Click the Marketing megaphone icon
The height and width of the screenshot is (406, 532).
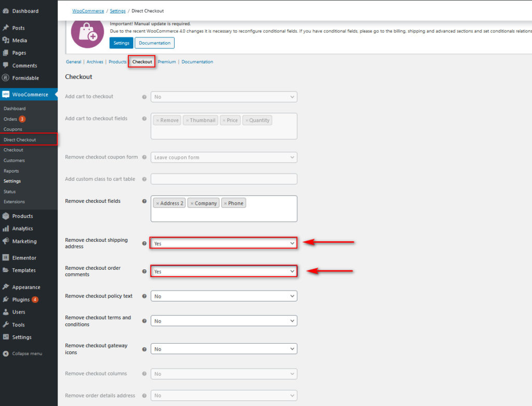[x=5, y=241]
